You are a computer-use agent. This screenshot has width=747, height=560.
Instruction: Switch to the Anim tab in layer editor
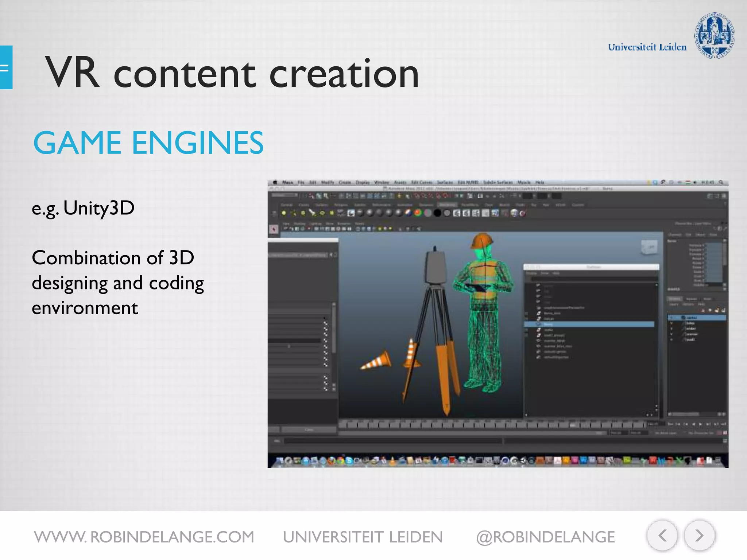click(x=707, y=299)
